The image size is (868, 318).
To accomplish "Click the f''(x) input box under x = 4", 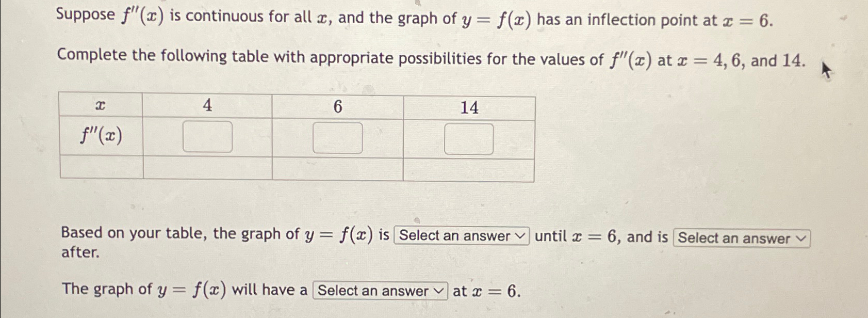I will click(x=208, y=137).
